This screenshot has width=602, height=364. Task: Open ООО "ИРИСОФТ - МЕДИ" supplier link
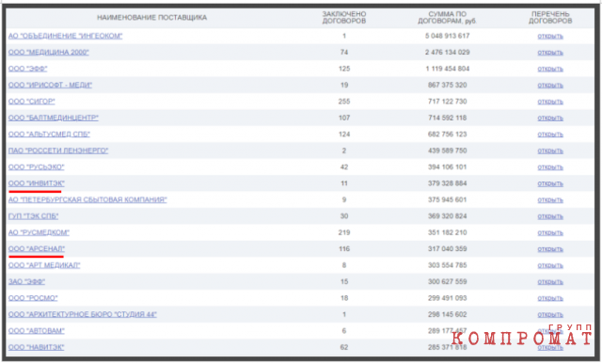(50, 85)
